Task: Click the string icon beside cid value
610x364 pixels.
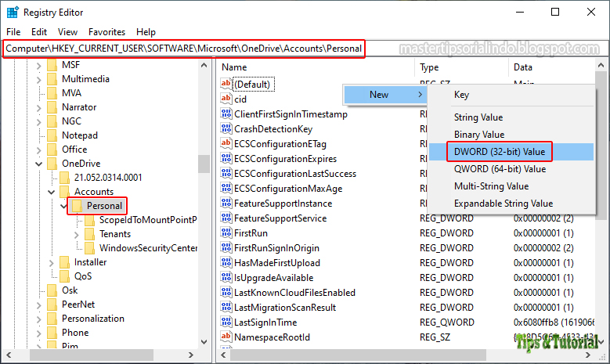Action: [226, 99]
